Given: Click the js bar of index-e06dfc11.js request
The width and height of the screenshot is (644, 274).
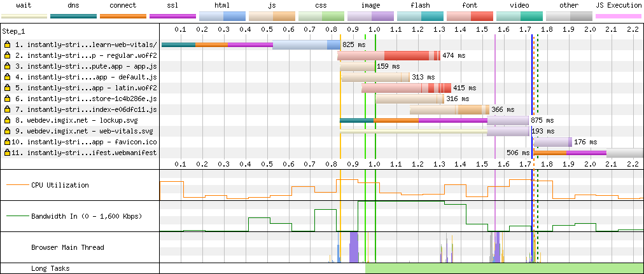Looking at the screenshot, I should pos(449,109).
